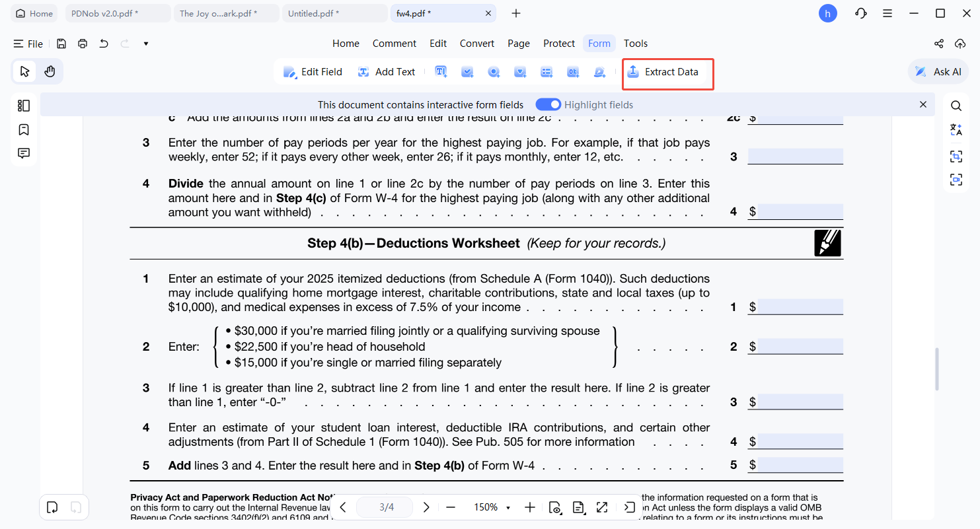
Task: Open the Protect ribbon tab
Action: point(559,43)
